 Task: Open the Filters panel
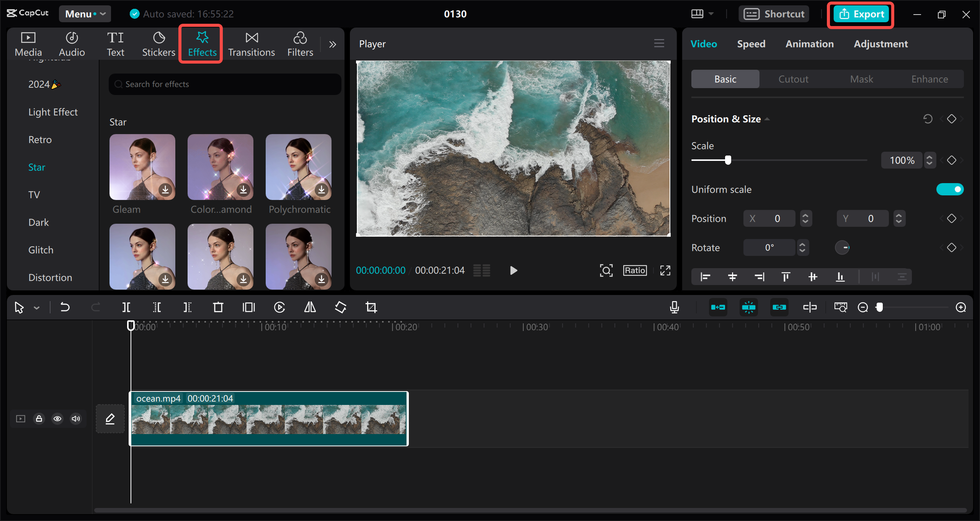coord(300,43)
